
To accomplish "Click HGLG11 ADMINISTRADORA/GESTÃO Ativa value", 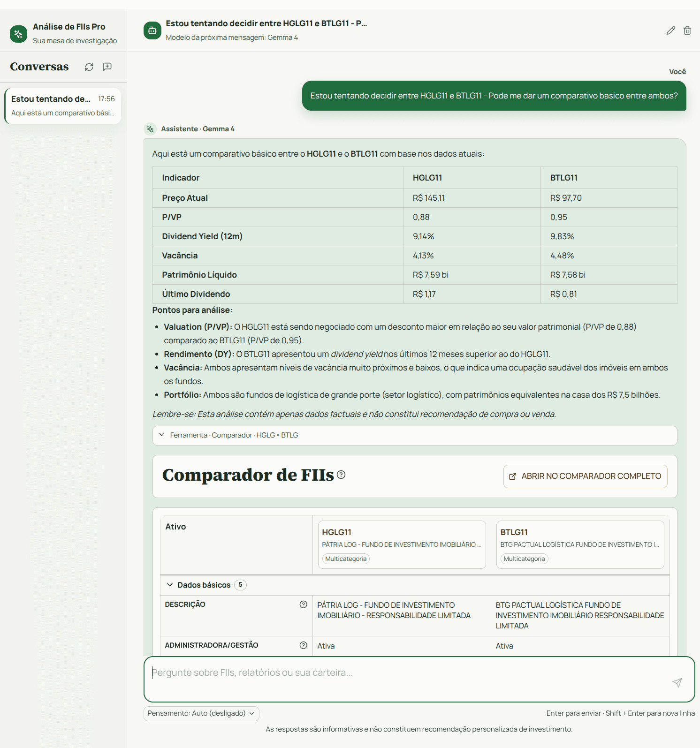I will pos(326,646).
